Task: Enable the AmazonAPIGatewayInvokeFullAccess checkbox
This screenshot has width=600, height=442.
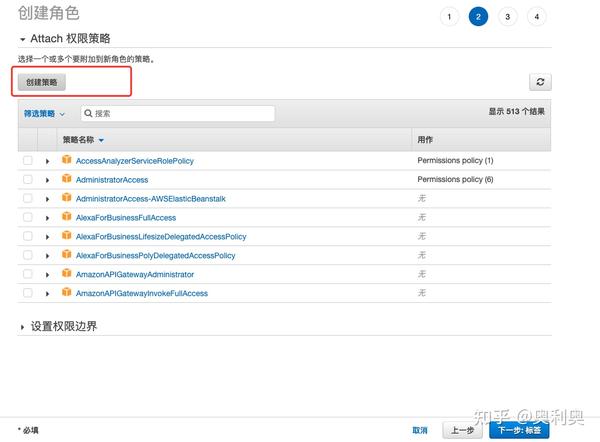Action: point(28,293)
